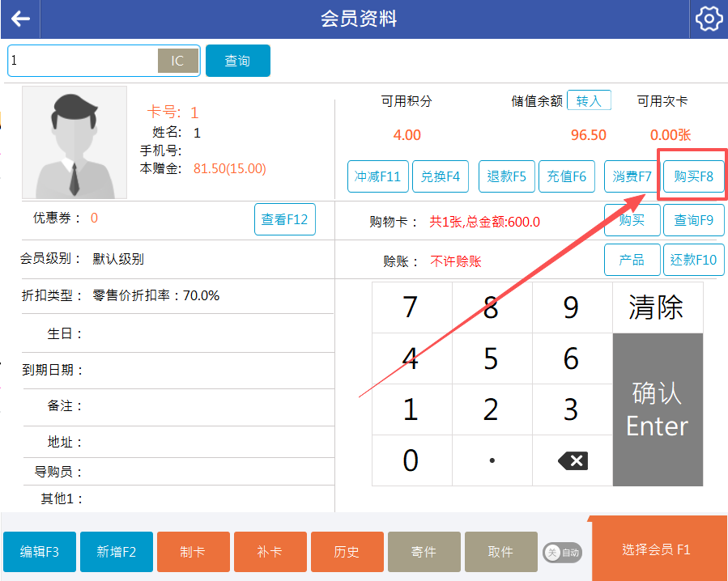Click the IC card read button

pos(177,61)
